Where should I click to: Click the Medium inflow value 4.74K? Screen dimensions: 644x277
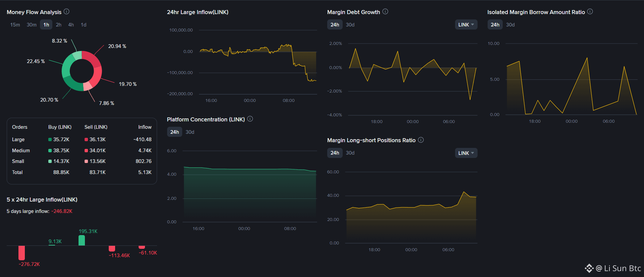145,151
